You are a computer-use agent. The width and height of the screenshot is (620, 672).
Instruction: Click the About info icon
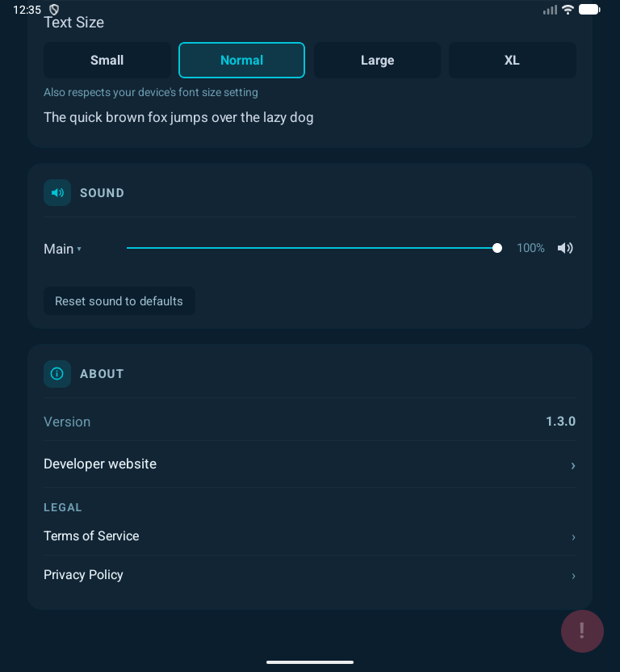pyautogui.click(x=57, y=374)
